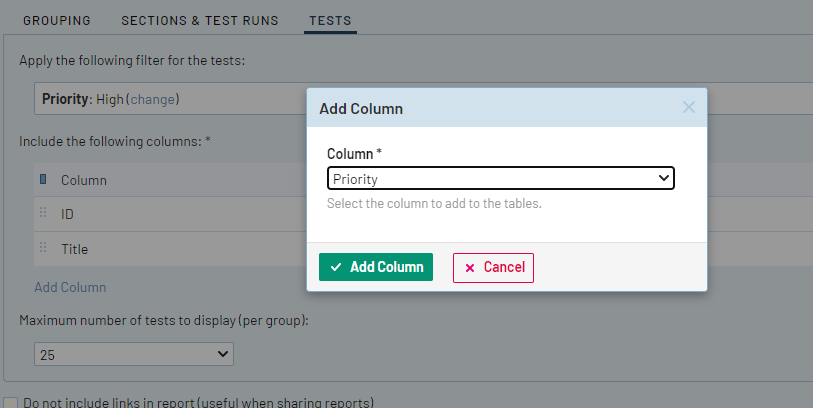Grab the drag handle beside ID row
The width and height of the screenshot is (813, 408).
point(43,214)
